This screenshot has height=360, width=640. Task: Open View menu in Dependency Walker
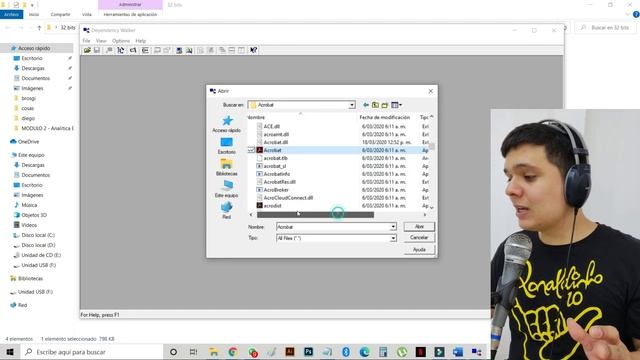click(101, 41)
